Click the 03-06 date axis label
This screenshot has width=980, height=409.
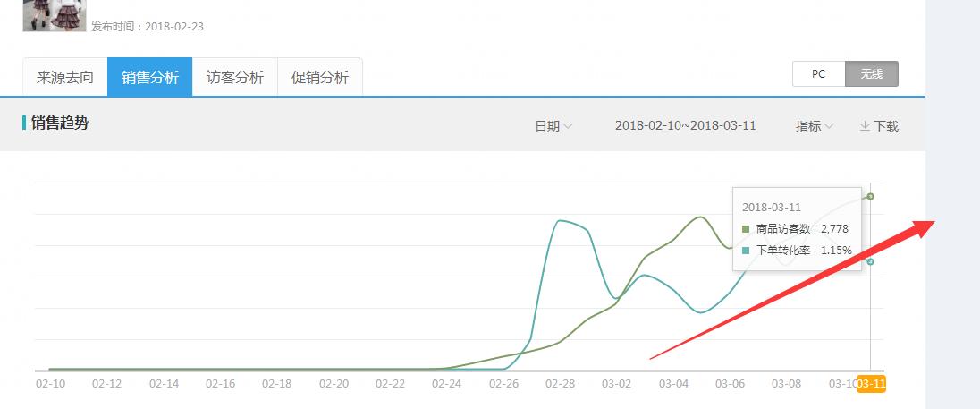pos(730,384)
